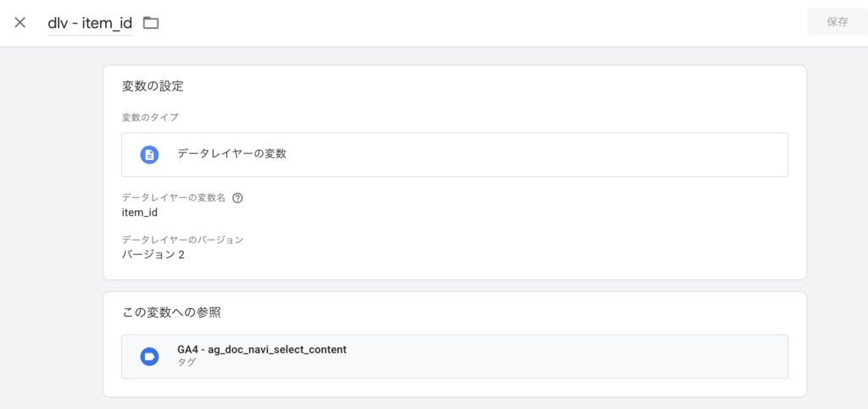
Task: Open help icon next to データレイヤーの変数名
Action: coord(237,197)
